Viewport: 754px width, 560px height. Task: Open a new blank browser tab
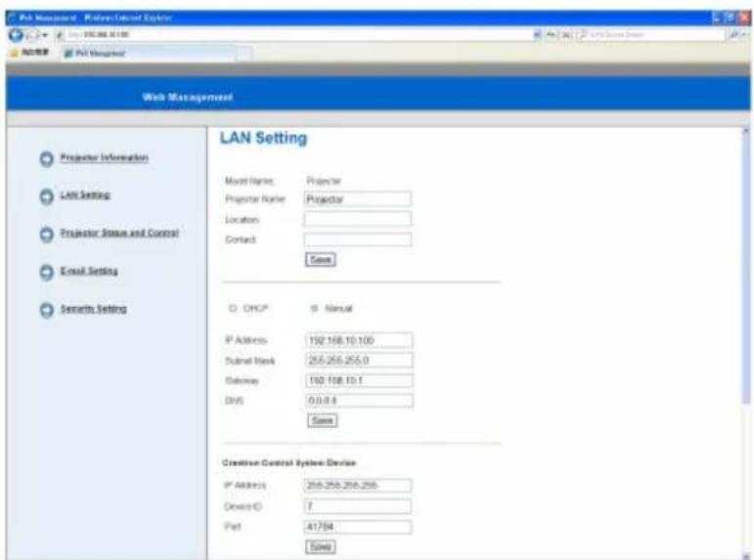(244, 54)
